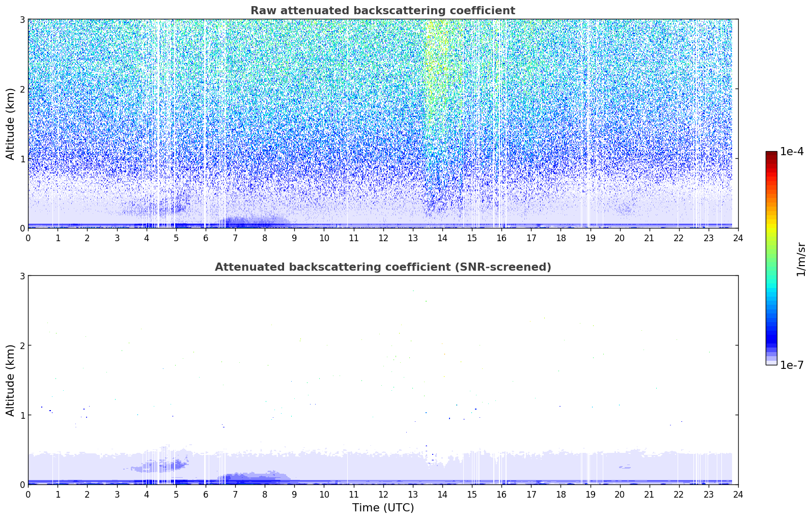812x519 pixels.
Task: Click time tick "14" under the raw plot
Action: point(442,238)
